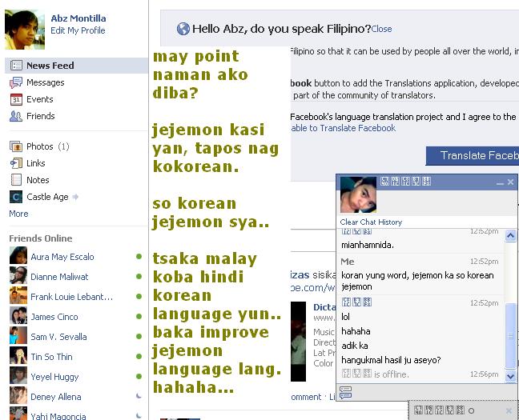Open chat with Aura May Escalo
This screenshot has width=519, height=420.
tap(62, 257)
